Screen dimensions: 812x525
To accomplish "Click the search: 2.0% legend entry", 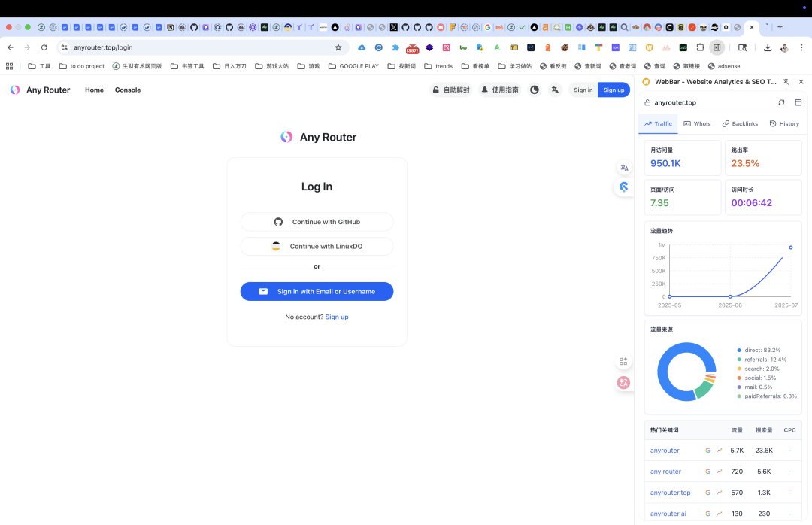I will (x=758, y=369).
